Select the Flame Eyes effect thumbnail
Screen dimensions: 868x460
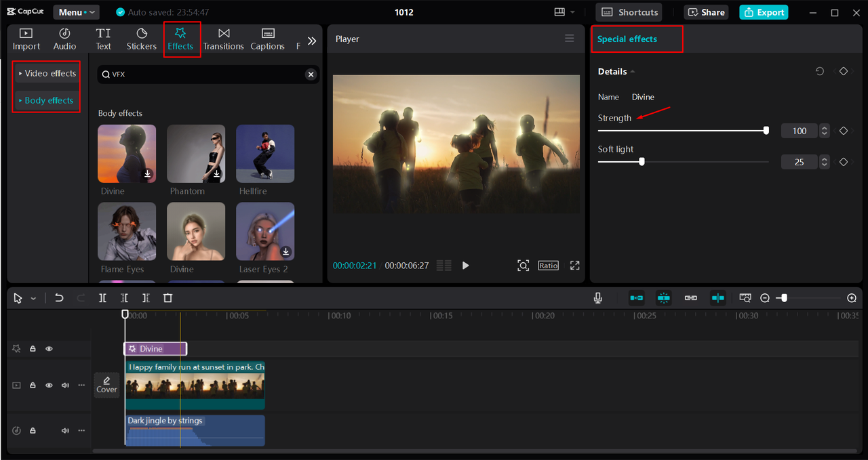coord(127,232)
